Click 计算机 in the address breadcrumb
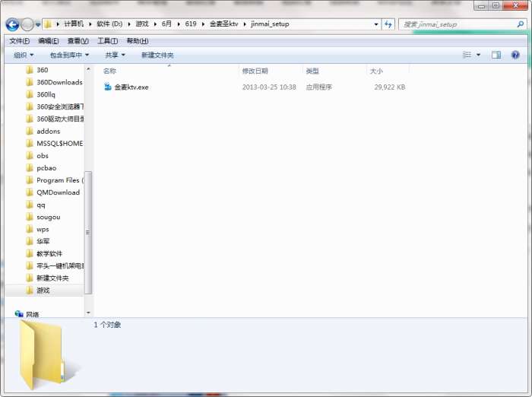Viewport: 532px width, 397px height. (x=74, y=24)
